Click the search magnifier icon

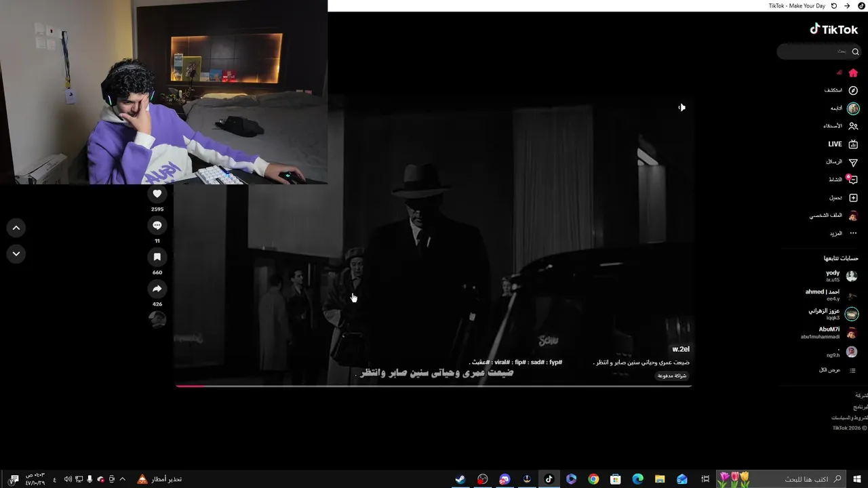855,52
